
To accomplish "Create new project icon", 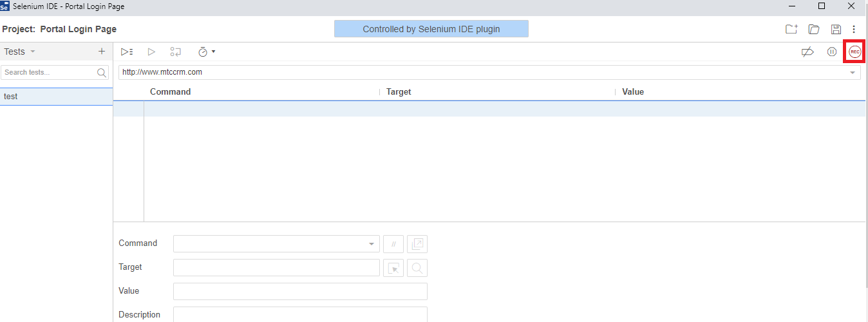I will pyautogui.click(x=791, y=29).
